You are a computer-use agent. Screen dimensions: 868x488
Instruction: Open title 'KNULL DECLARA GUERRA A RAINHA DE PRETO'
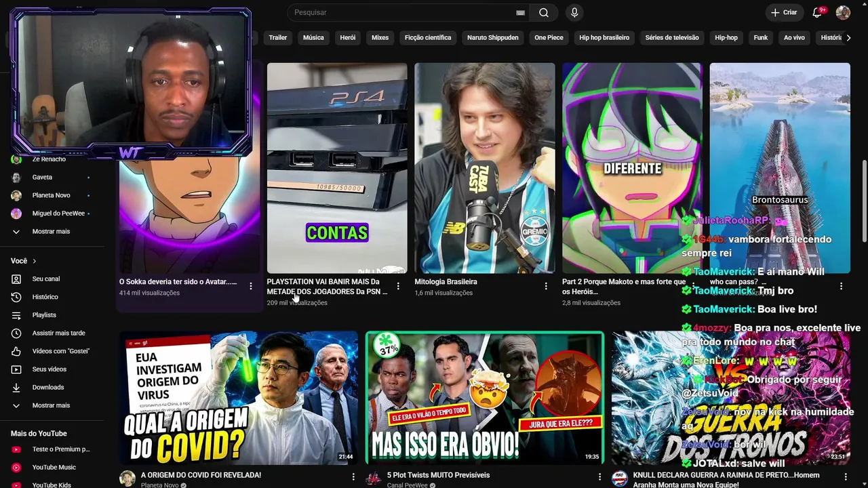coord(726,480)
